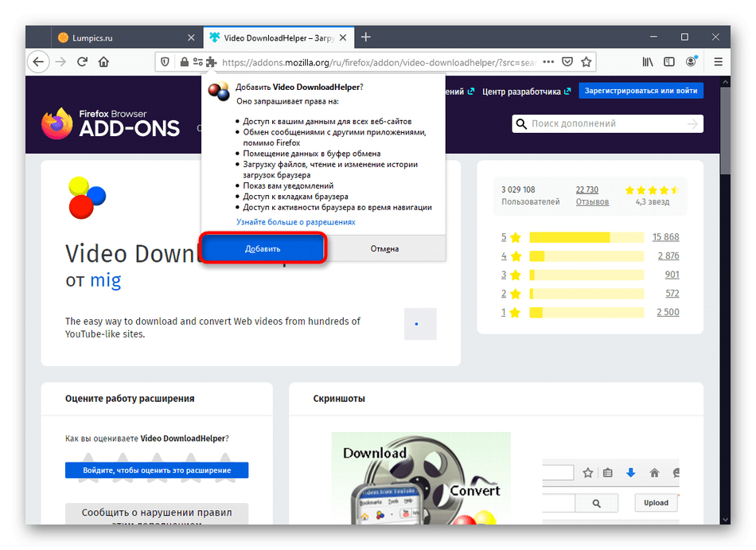Open page actions three-dot menu
Screen dimensions: 756x550
coord(548,62)
